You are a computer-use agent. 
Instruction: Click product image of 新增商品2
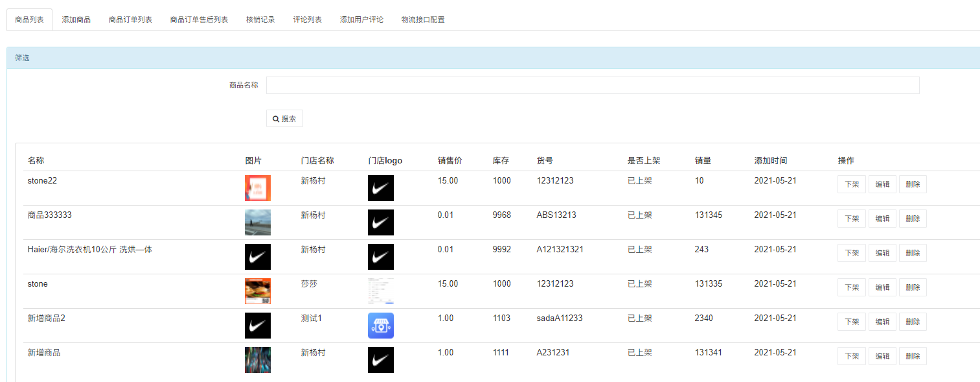[x=258, y=326]
